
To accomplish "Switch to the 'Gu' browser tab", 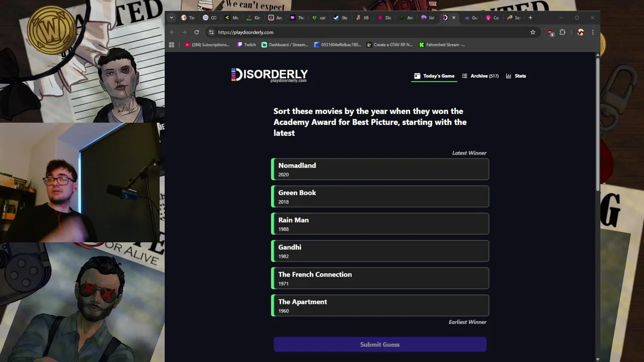I will click(471, 18).
